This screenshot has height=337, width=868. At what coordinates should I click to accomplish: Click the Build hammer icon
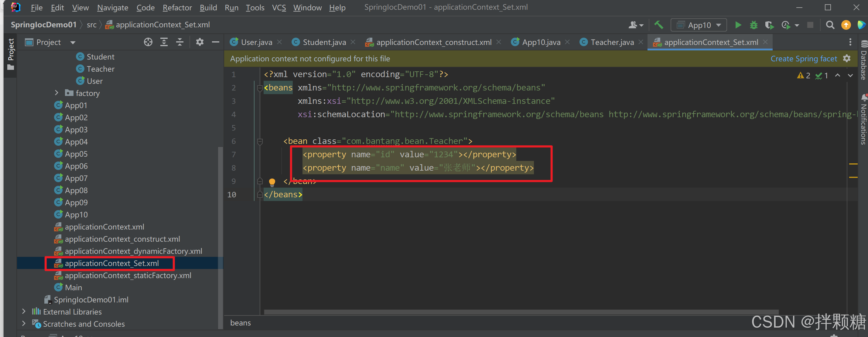coord(658,25)
